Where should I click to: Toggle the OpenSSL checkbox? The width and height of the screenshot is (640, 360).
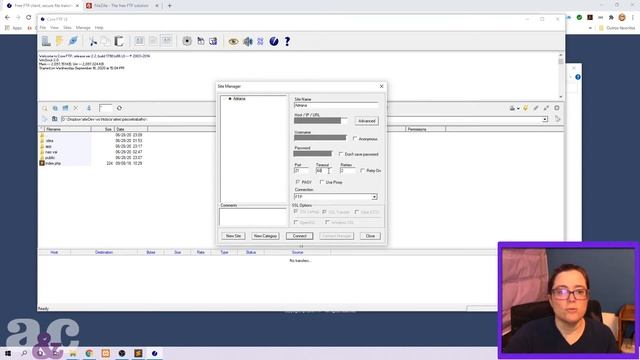296,222
